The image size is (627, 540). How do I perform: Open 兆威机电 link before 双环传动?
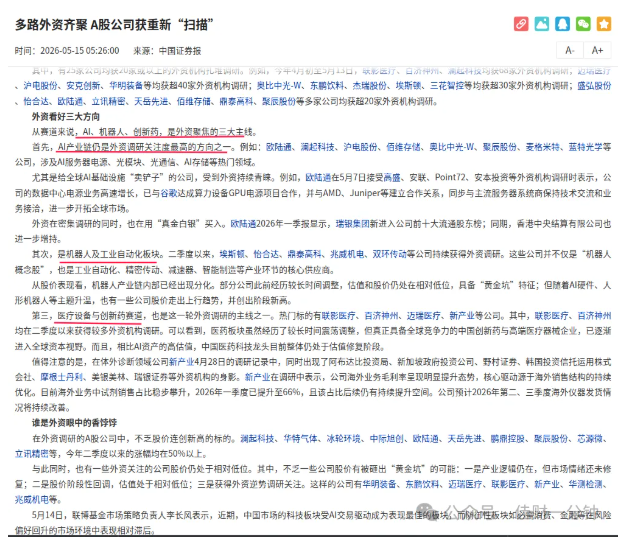coord(347,254)
